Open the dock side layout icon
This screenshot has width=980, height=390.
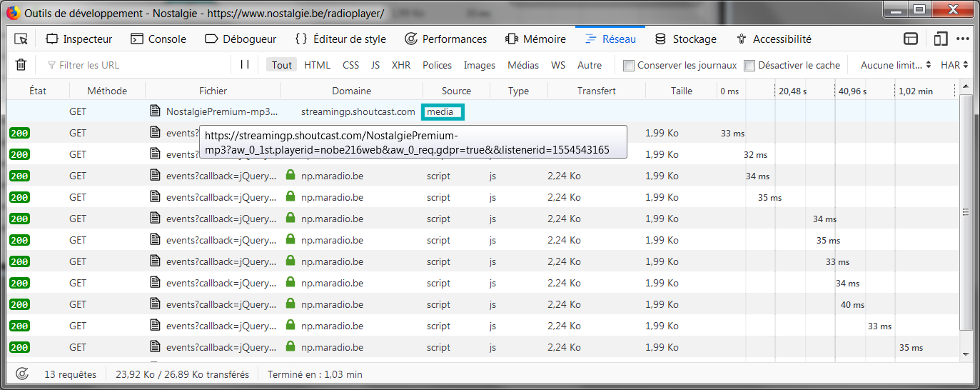(911, 39)
